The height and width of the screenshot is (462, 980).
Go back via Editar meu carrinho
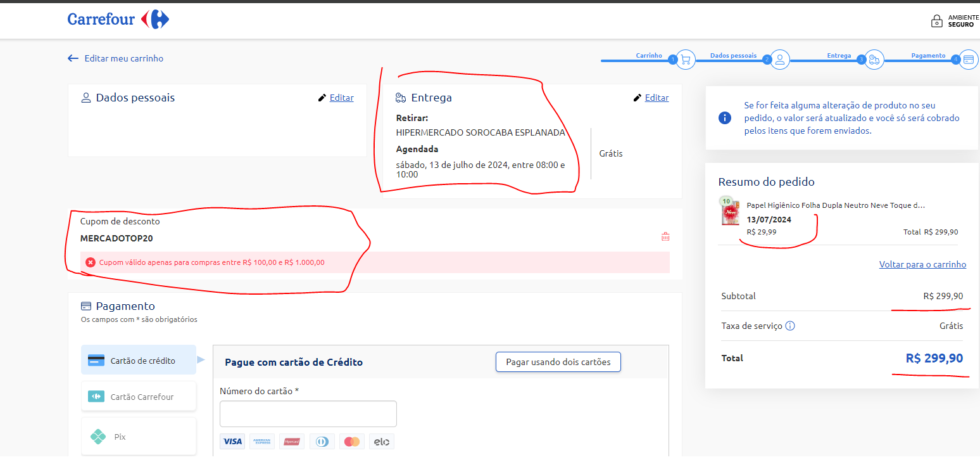tap(116, 58)
